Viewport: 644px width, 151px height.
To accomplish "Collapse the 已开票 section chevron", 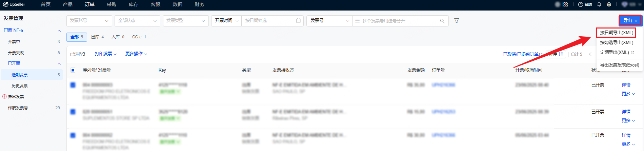I will click(x=59, y=63).
